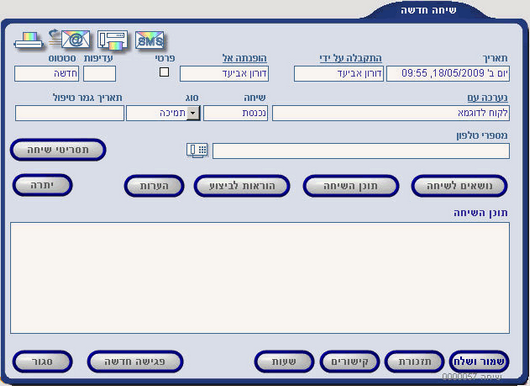Open the תוכן השיחה tab button
The height and width of the screenshot is (386, 530).
point(351,186)
